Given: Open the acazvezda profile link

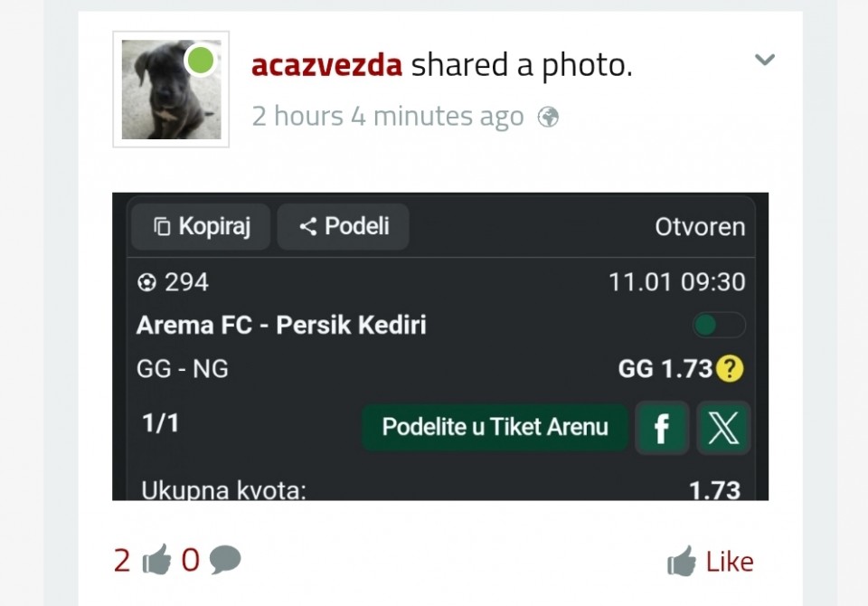Looking at the screenshot, I should coord(326,65).
